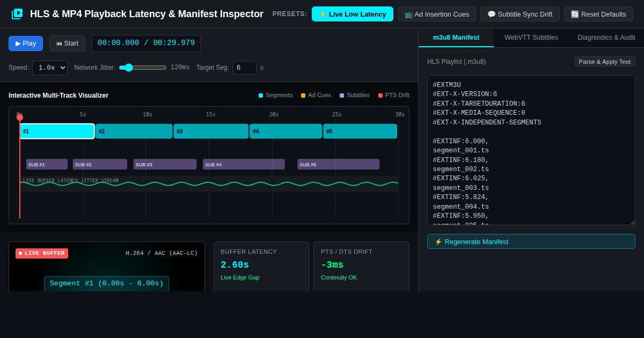This screenshot has width=644, height=338.
Task: Click subtitle block SUB #3
Action: coord(165,164)
